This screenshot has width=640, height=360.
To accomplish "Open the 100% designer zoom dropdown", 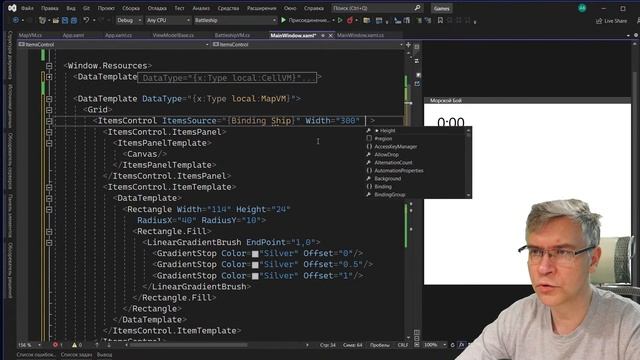I will pos(434,345).
